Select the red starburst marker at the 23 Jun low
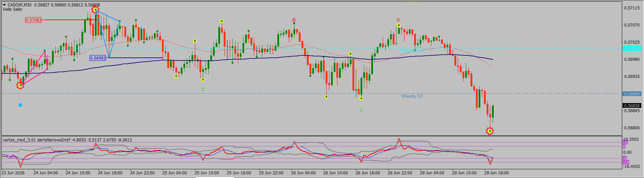The height and width of the screenshot is (178, 644). point(20,85)
